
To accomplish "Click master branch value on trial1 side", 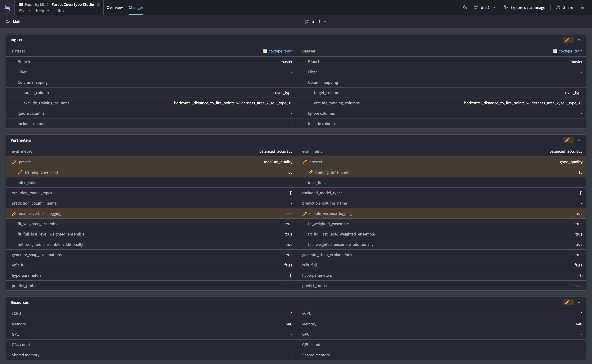I will (576, 62).
